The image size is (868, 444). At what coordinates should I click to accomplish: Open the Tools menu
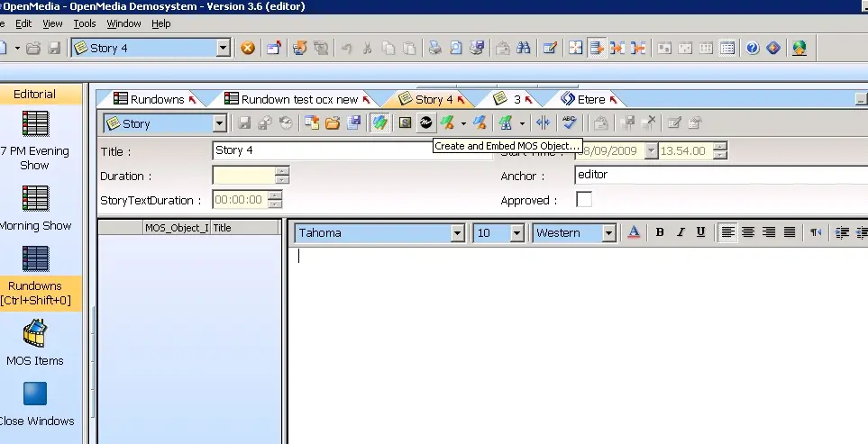point(85,23)
